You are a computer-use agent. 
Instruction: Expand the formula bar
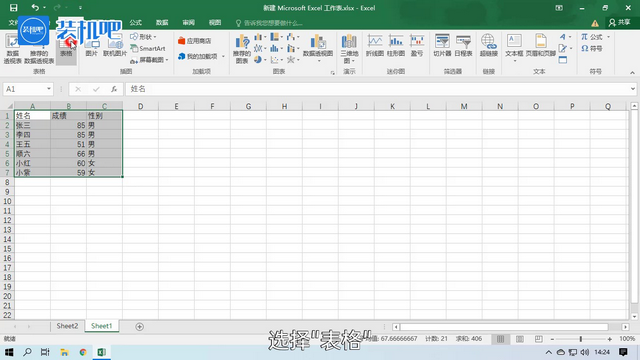(632, 89)
